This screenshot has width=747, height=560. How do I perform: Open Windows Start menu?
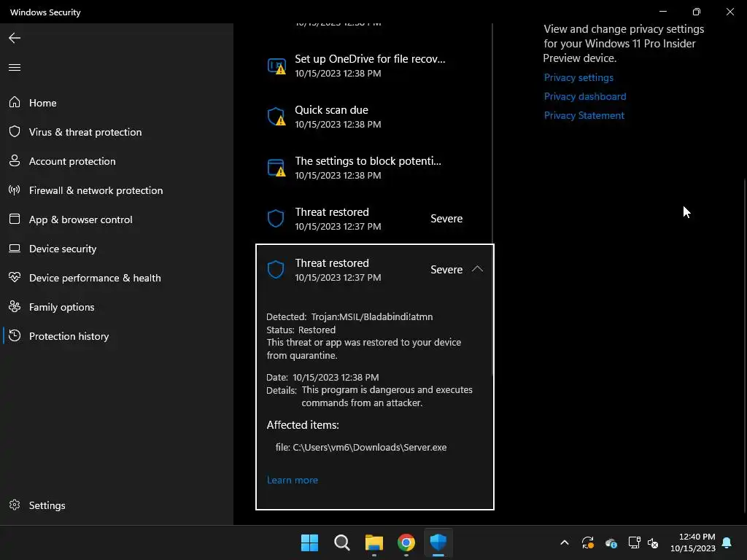[309, 542]
